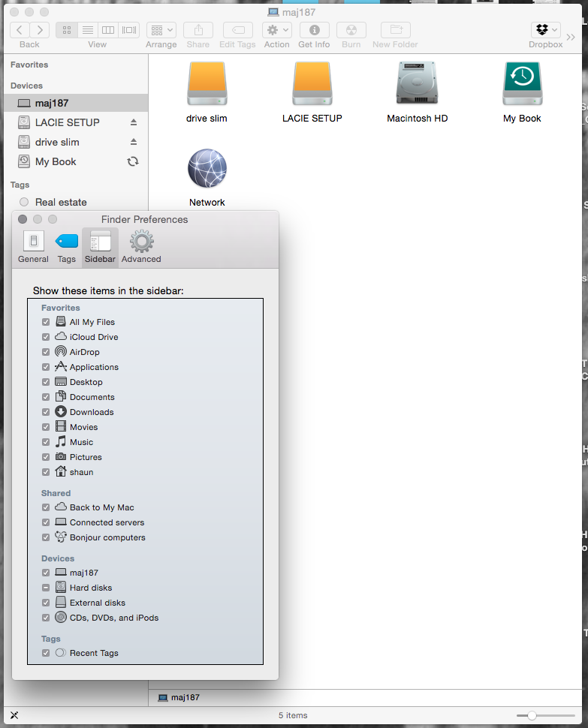The image size is (588, 728).
Task: Switch to list view
Action: point(88,30)
